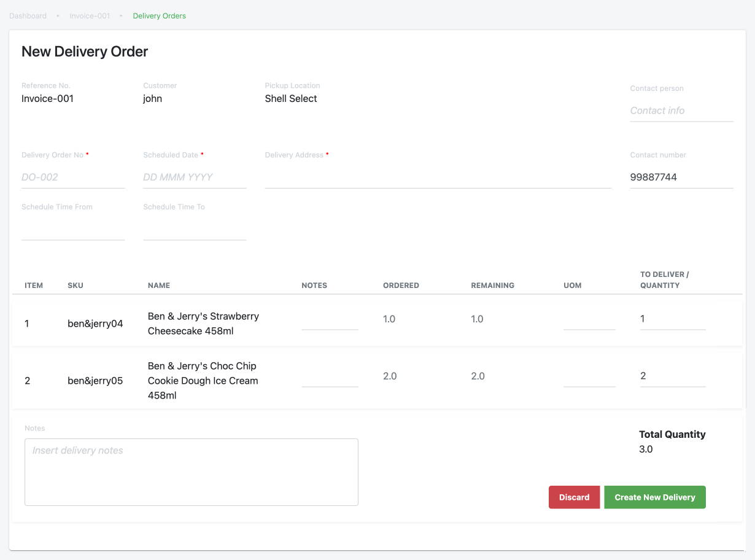Click the Total Quantity value 3.0
The image size is (755, 560).
646,449
